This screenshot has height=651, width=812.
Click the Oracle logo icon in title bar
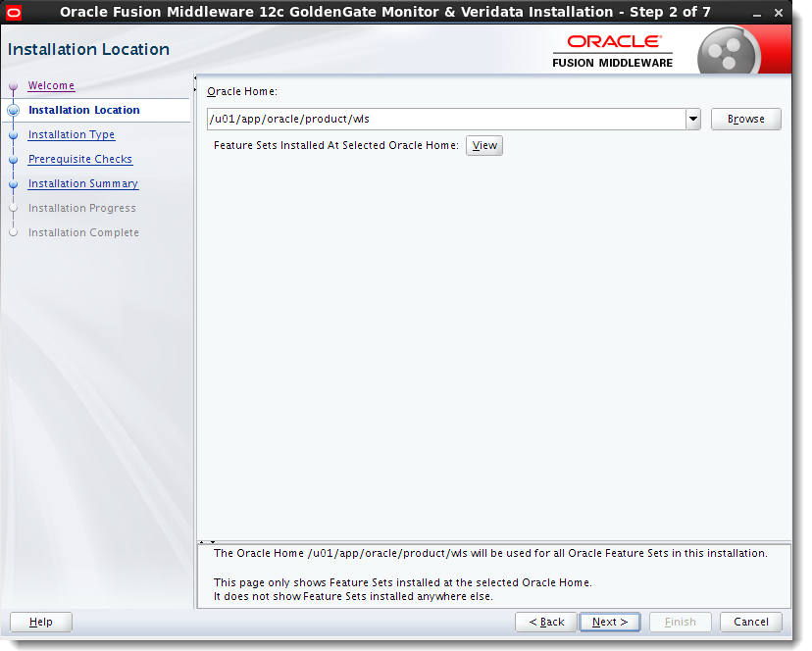(x=13, y=13)
